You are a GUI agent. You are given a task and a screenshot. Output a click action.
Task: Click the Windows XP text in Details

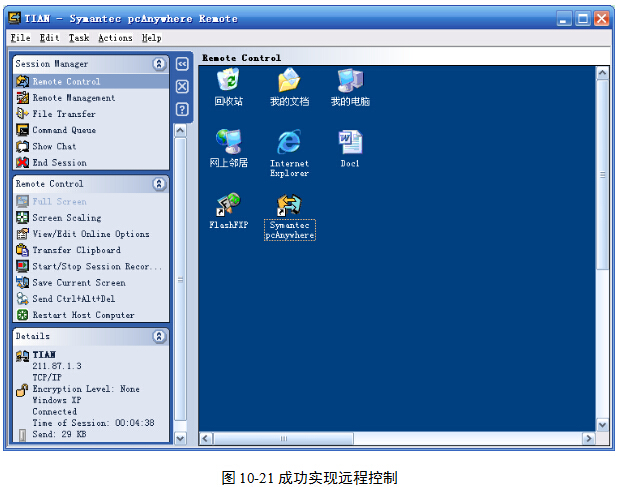[x=57, y=400]
